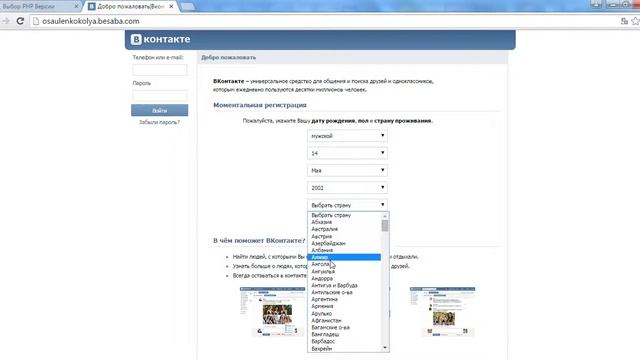Open the day dropdown showing '14'
The height and width of the screenshot is (360, 640).
point(347,153)
